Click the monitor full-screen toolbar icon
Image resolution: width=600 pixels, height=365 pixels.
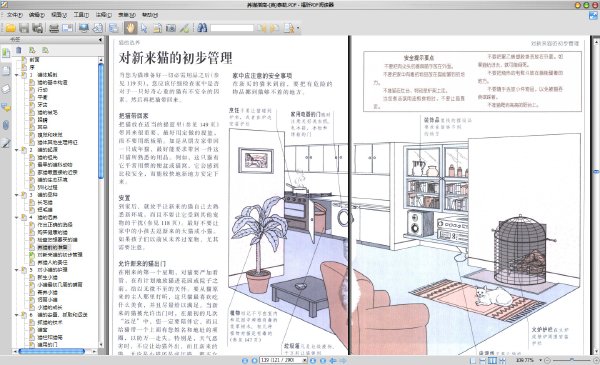tap(83, 28)
